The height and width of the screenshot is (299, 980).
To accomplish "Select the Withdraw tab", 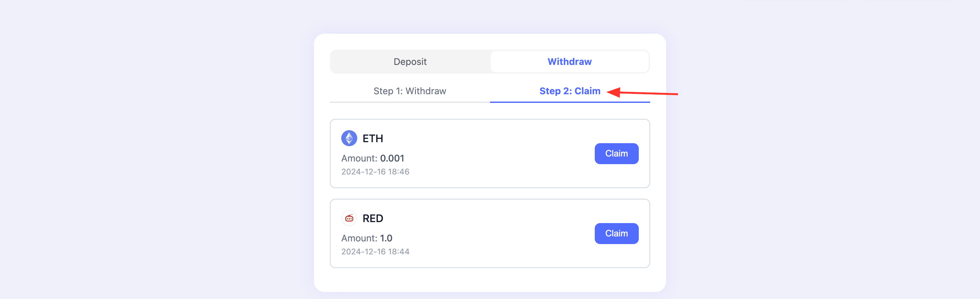I will point(569,62).
